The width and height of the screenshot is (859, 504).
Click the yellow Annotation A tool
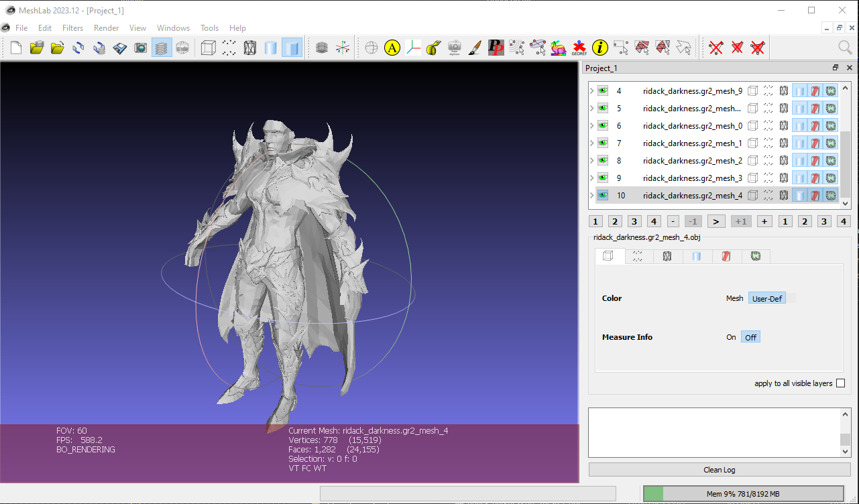pyautogui.click(x=392, y=48)
